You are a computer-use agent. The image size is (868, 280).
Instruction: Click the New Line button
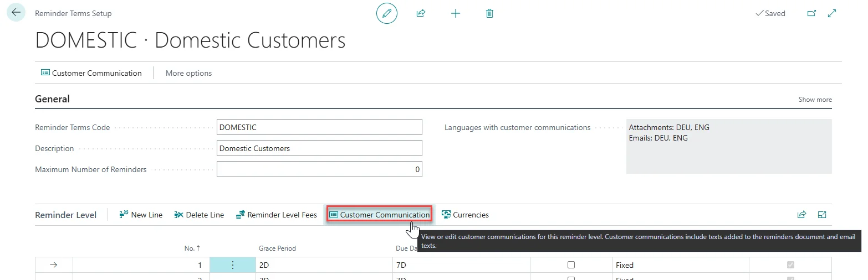[x=141, y=215]
